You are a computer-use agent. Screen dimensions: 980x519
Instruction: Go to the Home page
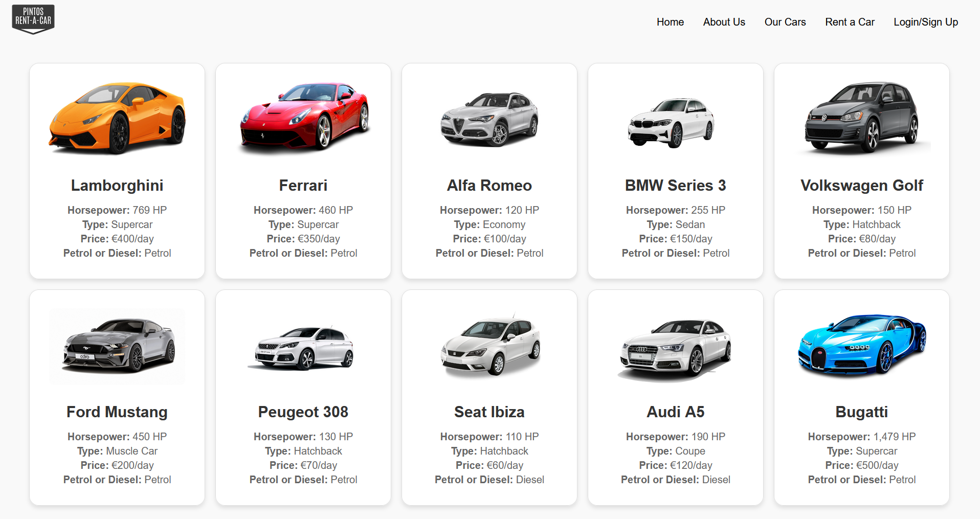click(670, 22)
